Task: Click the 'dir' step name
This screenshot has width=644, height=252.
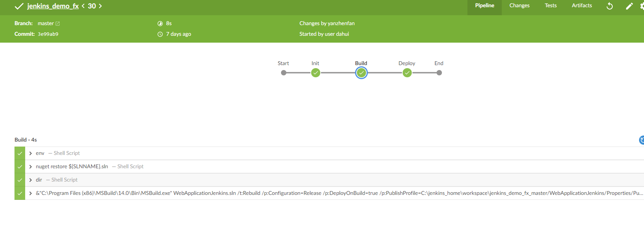Action: pyautogui.click(x=39, y=180)
